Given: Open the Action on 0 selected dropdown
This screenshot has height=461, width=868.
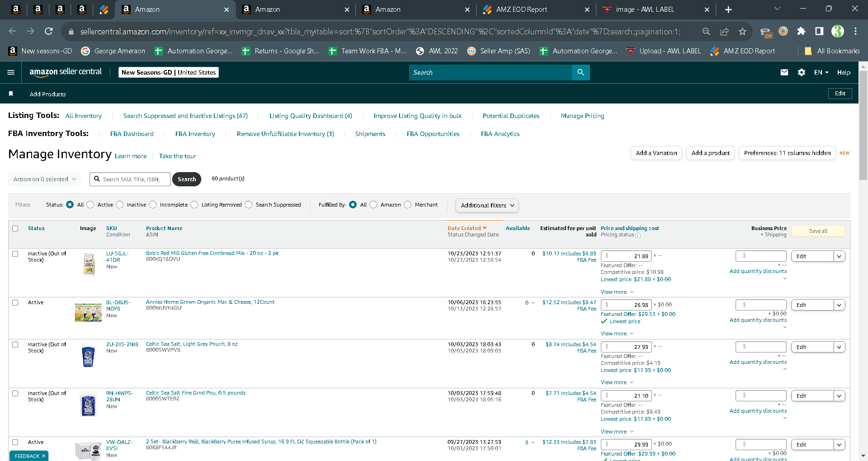Looking at the screenshot, I should coord(44,179).
